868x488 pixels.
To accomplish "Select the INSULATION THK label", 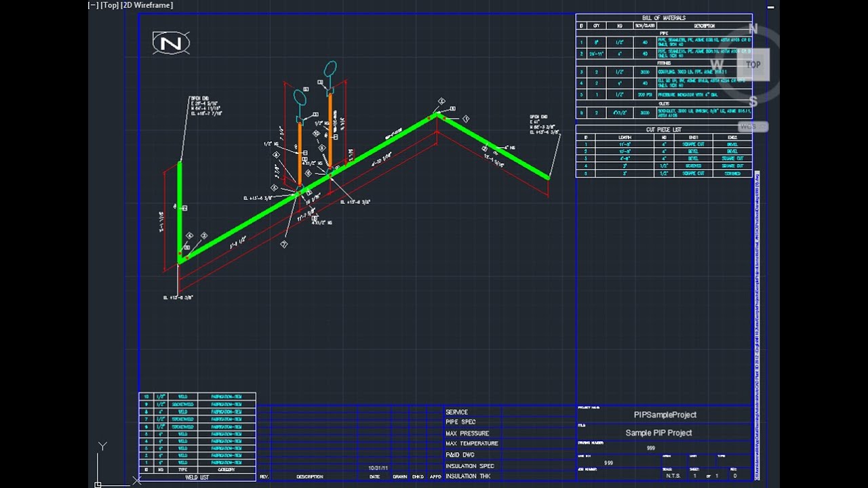I will (x=468, y=476).
